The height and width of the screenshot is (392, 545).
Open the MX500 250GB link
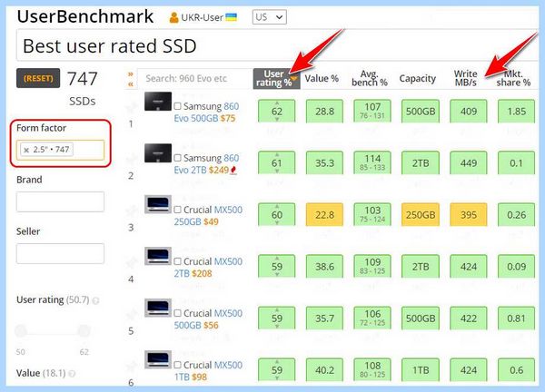point(208,216)
